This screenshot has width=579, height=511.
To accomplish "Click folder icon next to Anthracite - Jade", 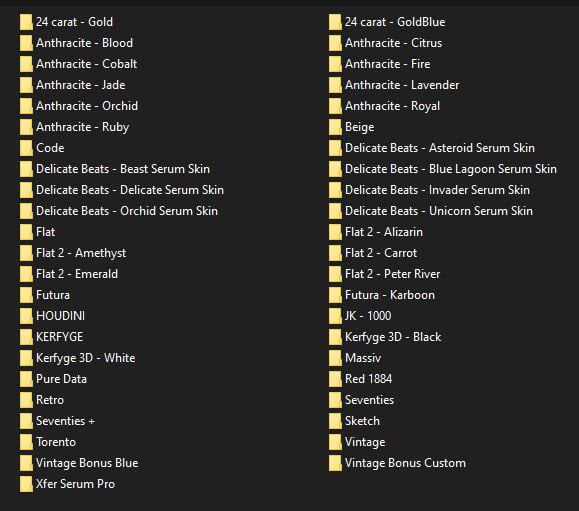I will click(26, 85).
